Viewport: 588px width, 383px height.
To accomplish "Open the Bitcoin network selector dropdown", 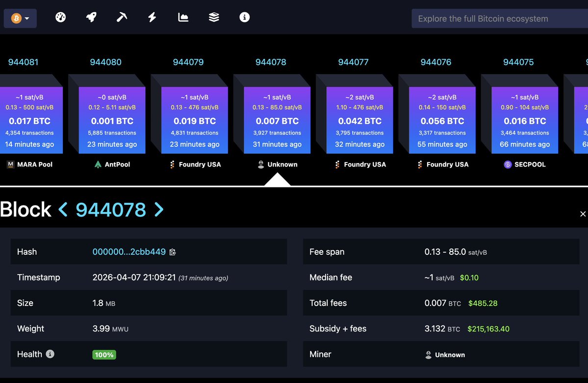I will pyautogui.click(x=20, y=18).
